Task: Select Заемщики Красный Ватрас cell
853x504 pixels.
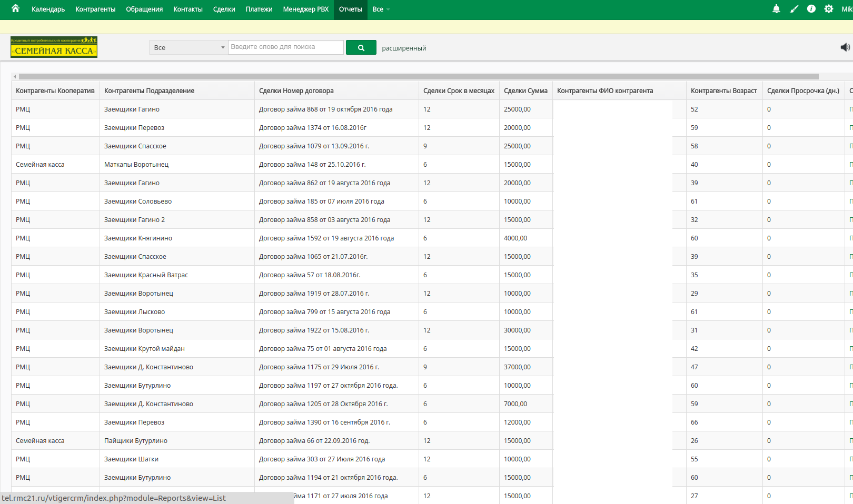Action: [177, 275]
